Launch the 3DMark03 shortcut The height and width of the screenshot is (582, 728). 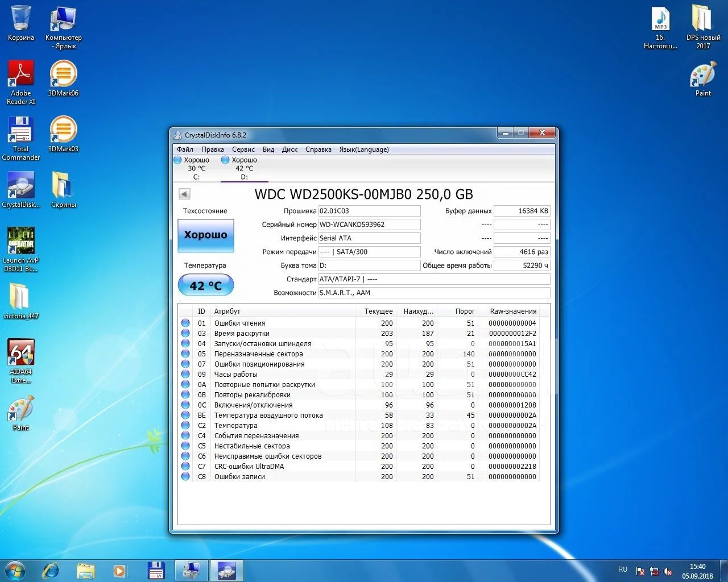pyautogui.click(x=63, y=134)
